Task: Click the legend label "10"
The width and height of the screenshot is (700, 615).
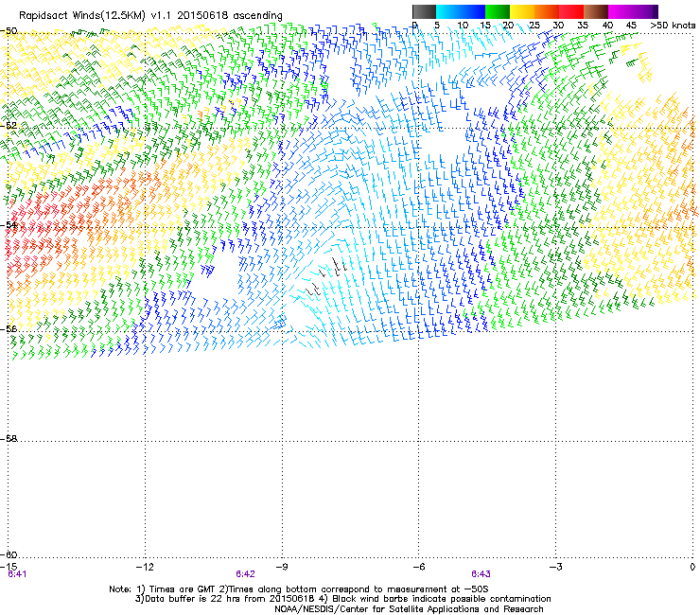Action: click(463, 26)
